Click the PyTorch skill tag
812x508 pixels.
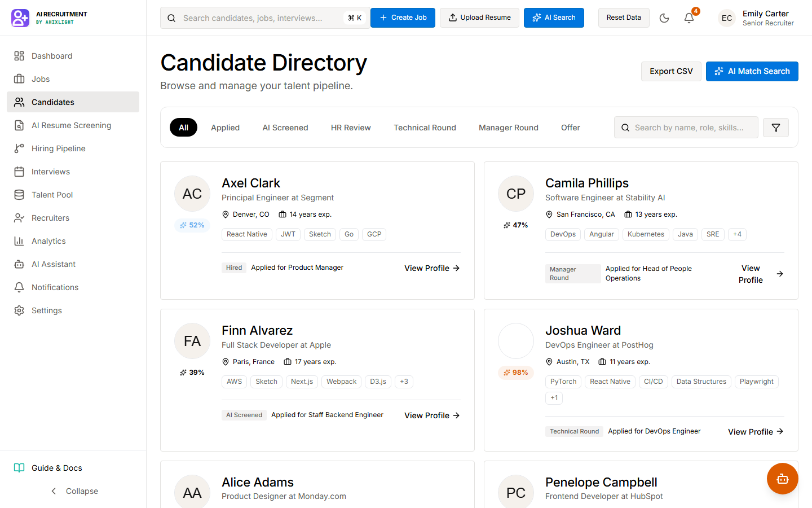(x=563, y=382)
